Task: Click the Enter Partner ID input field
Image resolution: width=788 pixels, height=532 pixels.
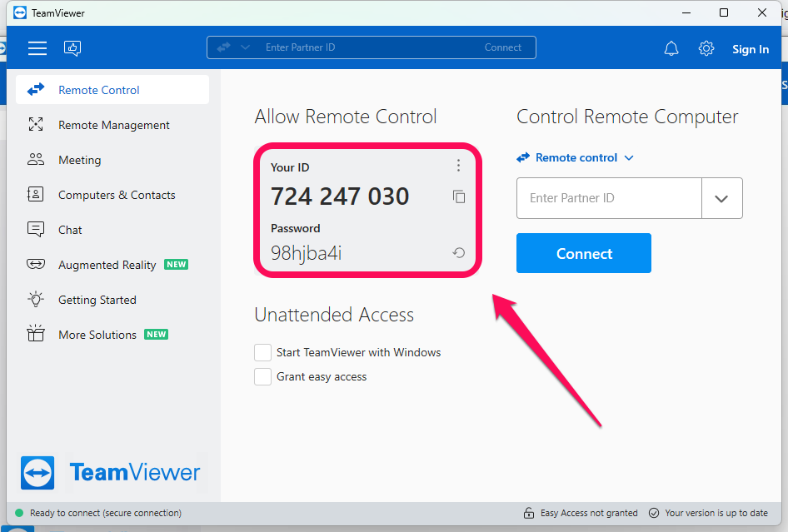Action: click(608, 198)
